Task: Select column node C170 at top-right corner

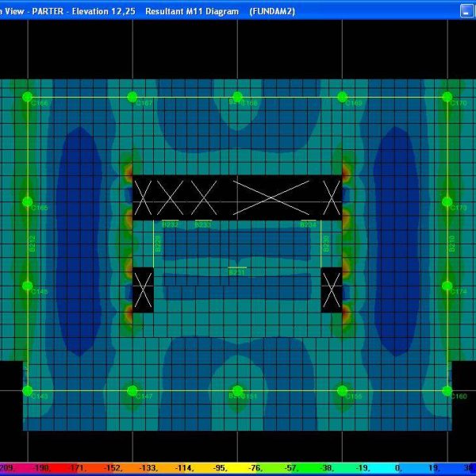Action: click(x=447, y=97)
